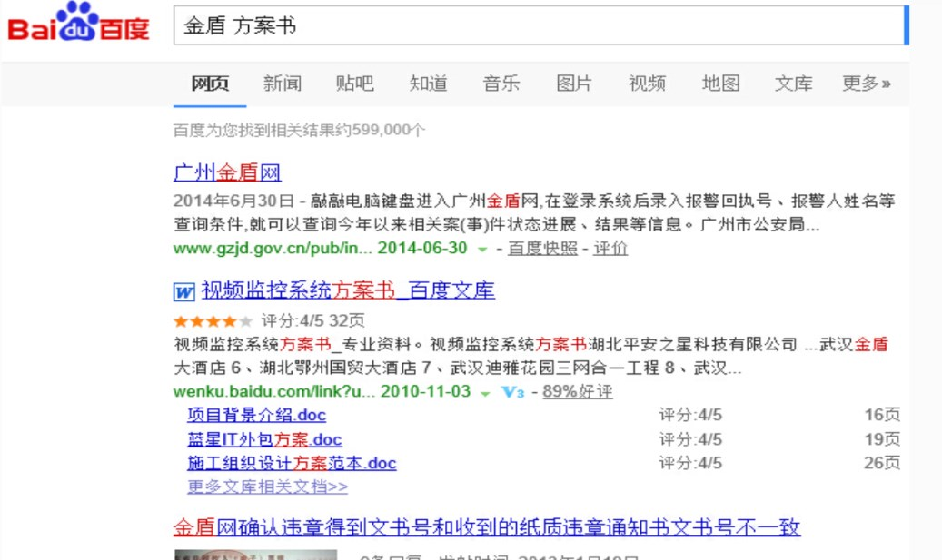Click the result count text 约599,000个
This screenshot has width=942, height=560.
point(381,130)
